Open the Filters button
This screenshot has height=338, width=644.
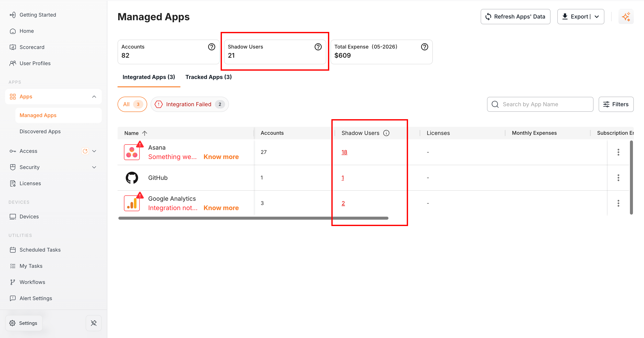click(x=616, y=105)
